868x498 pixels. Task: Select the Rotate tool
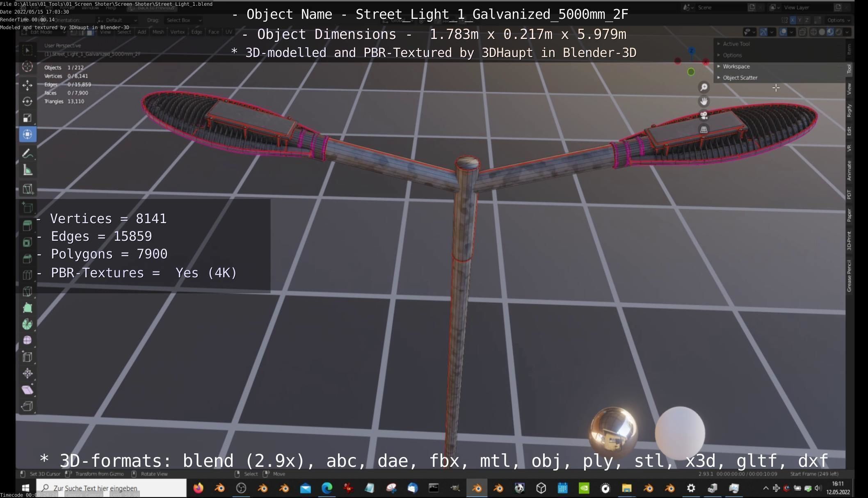[27, 101]
